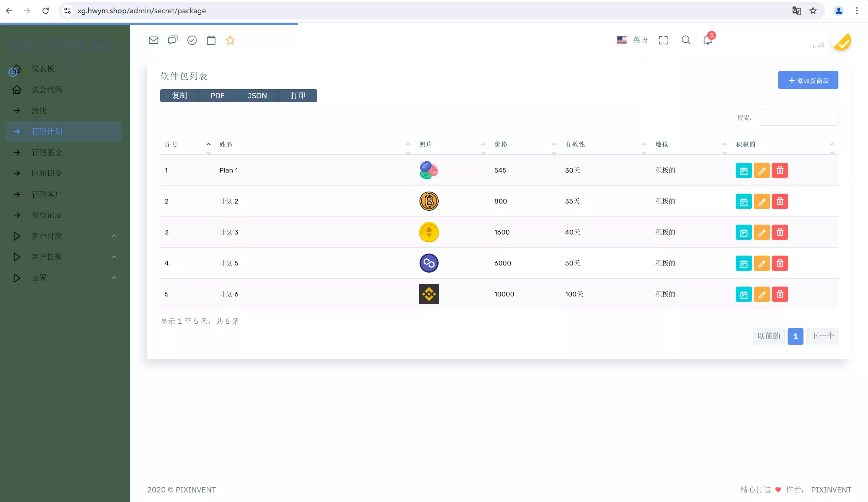This screenshot has width=868, height=502.
Task: Click the yellow star bookmark icon
Action: pos(231,41)
